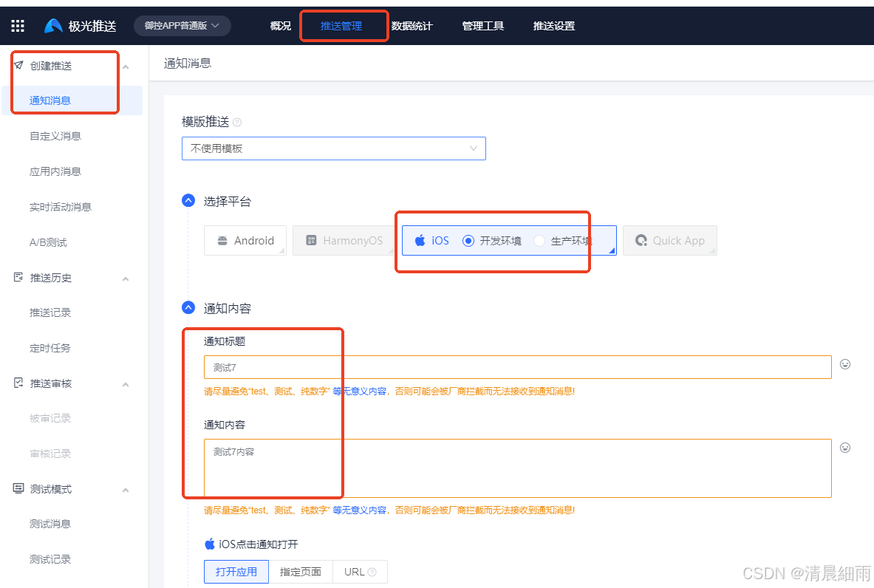Click the 通知标题 input field
Viewport: 874px width, 588px height.
(518, 367)
